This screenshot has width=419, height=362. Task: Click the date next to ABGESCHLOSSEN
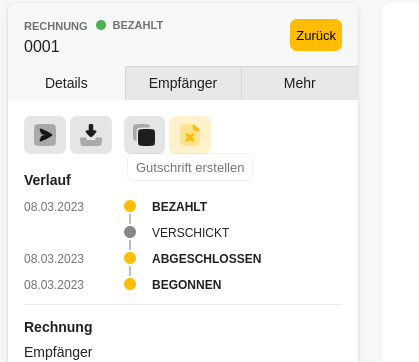(x=54, y=259)
